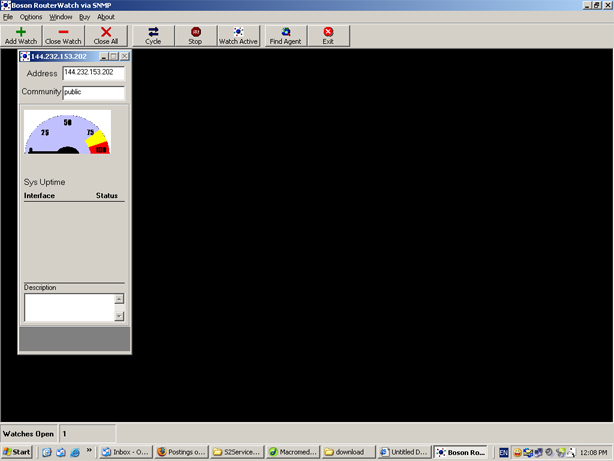
Task: Click the watch window title icon
Action: (x=25, y=56)
